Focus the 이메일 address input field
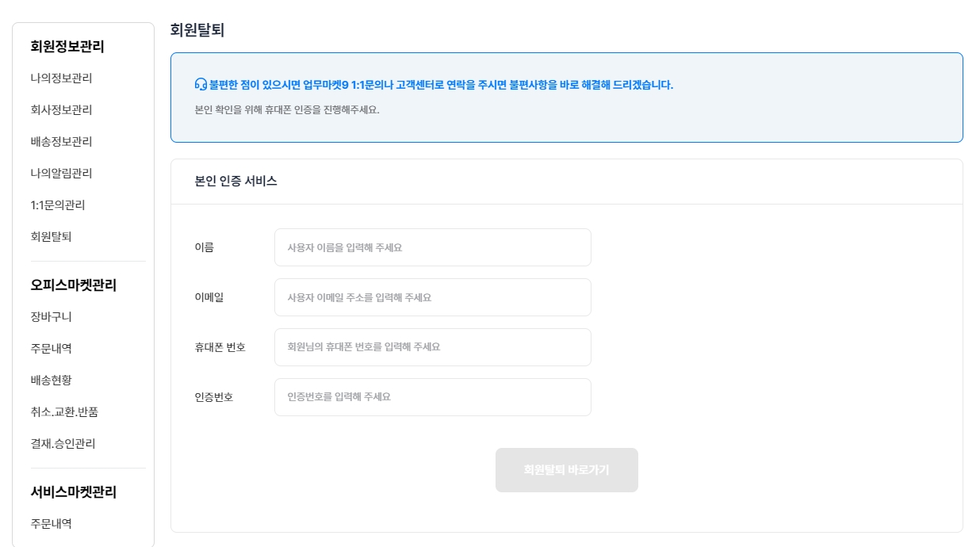The width and height of the screenshot is (980, 547). pos(432,297)
